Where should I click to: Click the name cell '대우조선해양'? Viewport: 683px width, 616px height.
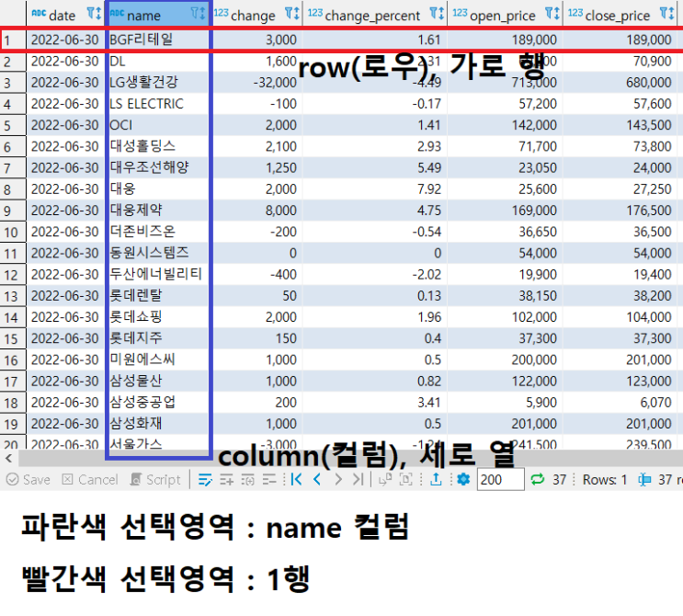pyautogui.click(x=158, y=167)
